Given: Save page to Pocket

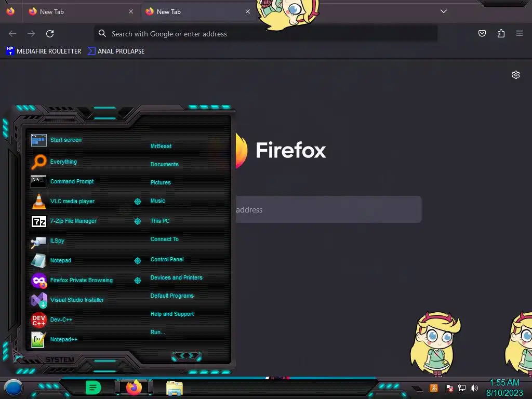Looking at the screenshot, I should click(482, 33).
